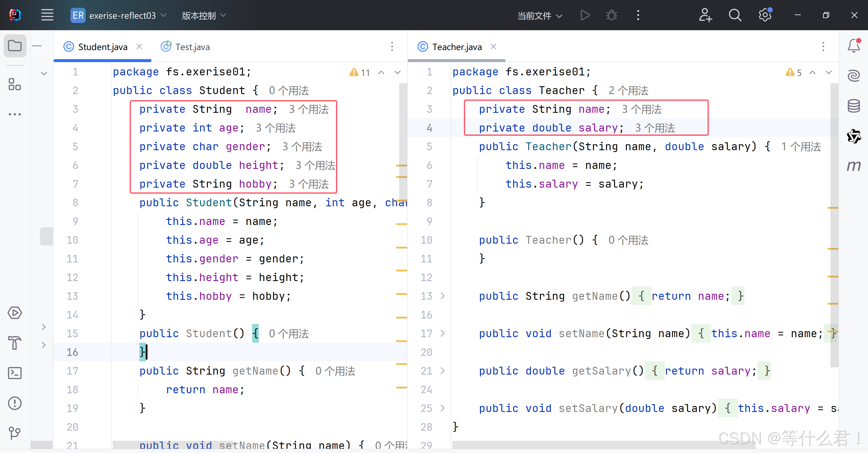Open the Git version control tool window
The width and height of the screenshot is (868, 453).
click(x=15, y=433)
